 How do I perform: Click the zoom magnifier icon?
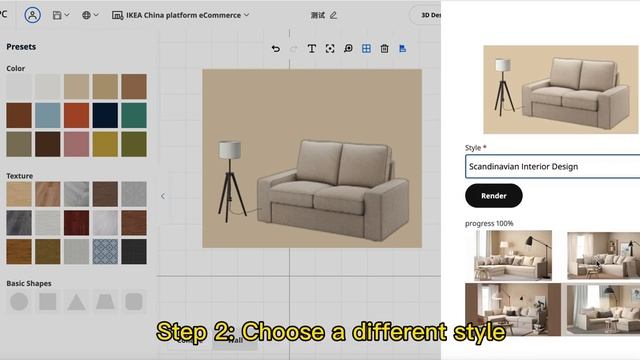[348, 49]
